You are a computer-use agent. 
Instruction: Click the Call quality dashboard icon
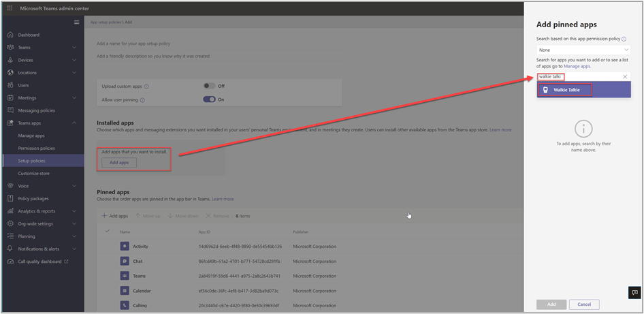[10, 262]
